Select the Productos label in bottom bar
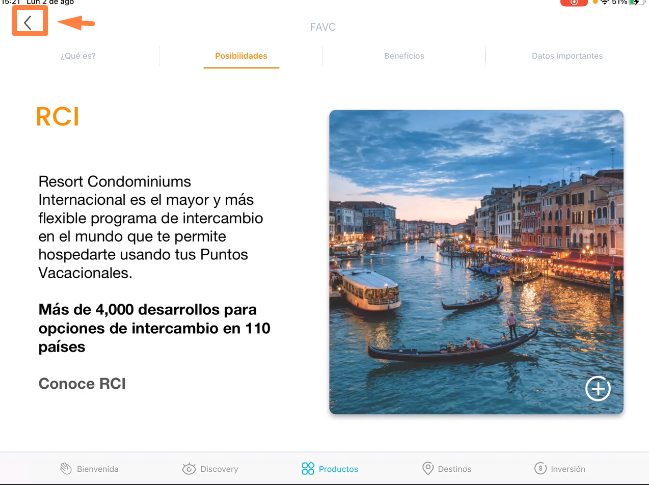This screenshot has height=485, width=649. [339, 469]
